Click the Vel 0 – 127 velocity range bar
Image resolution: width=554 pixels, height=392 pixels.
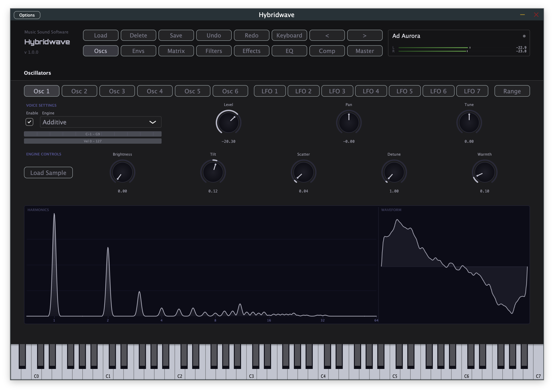[x=93, y=141]
